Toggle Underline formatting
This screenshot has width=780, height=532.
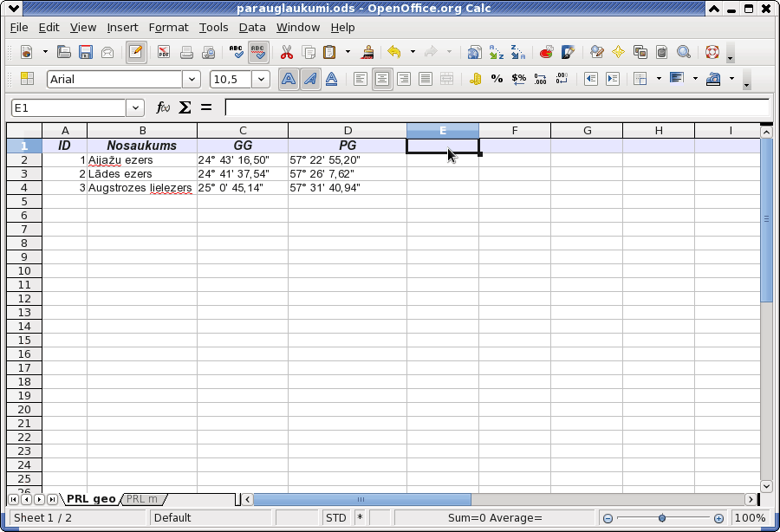(332, 79)
